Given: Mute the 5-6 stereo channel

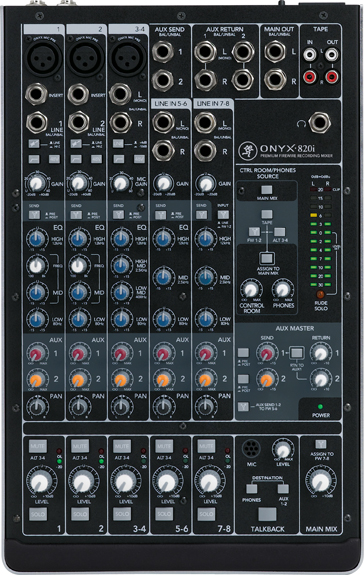Looking at the screenshot, I should click(164, 446).
